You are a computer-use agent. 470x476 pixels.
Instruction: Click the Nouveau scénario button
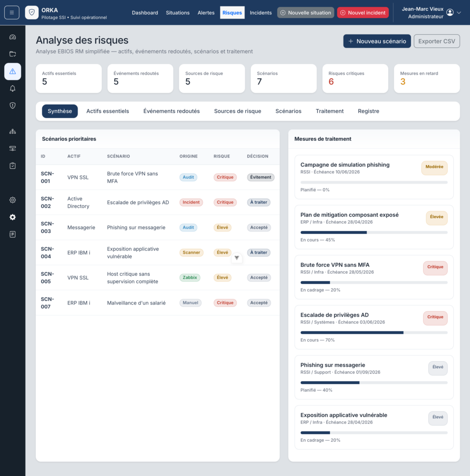click(377, 41)
